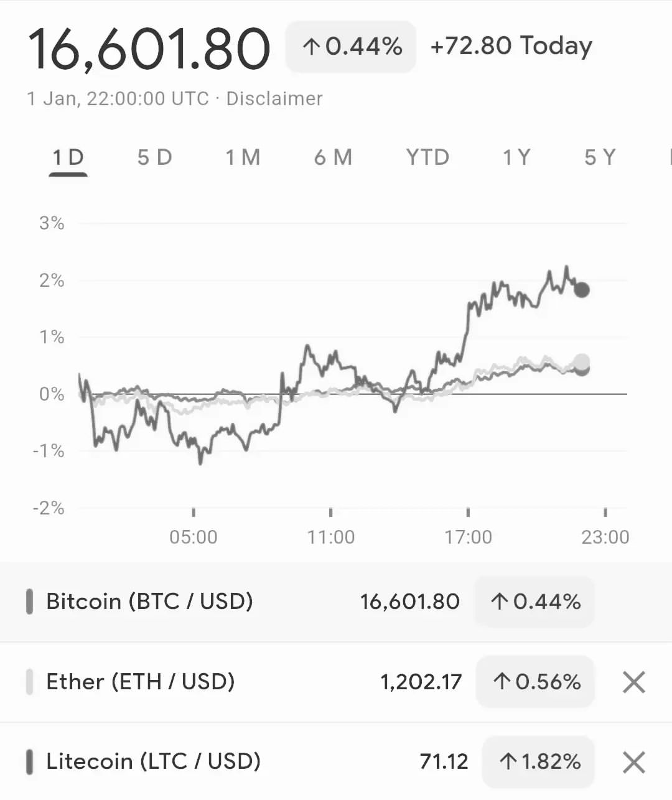The height and width of the screenshot is (800, 672).
Task: Click the Litecoin color indicator bar
Action: (x=29, y=761)
